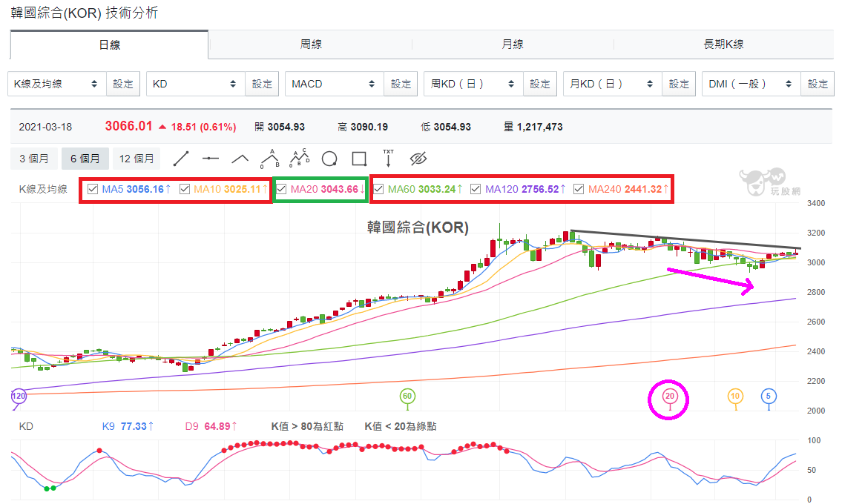Select the straight line drawing tool

click(181, 159)
